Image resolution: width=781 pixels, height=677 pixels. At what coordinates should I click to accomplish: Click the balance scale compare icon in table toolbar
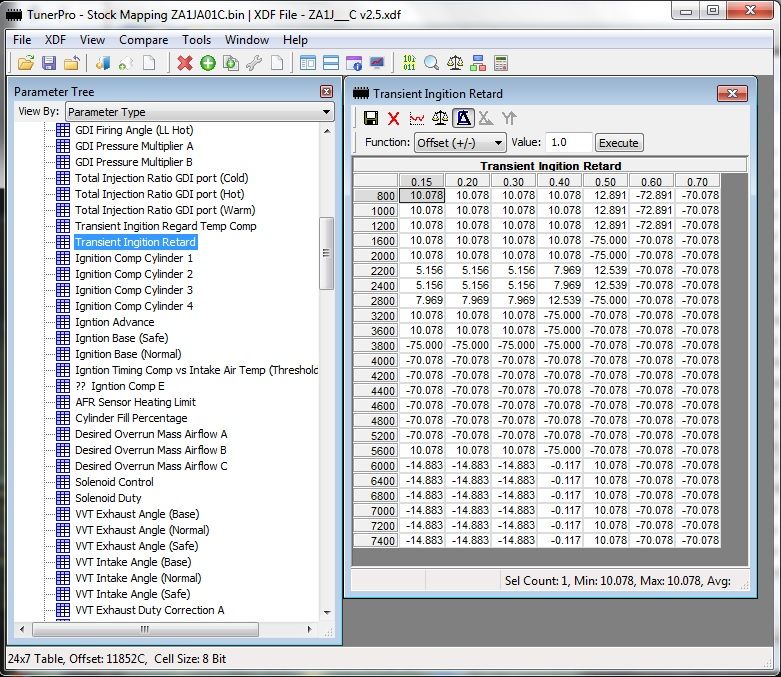click(440, 118)
